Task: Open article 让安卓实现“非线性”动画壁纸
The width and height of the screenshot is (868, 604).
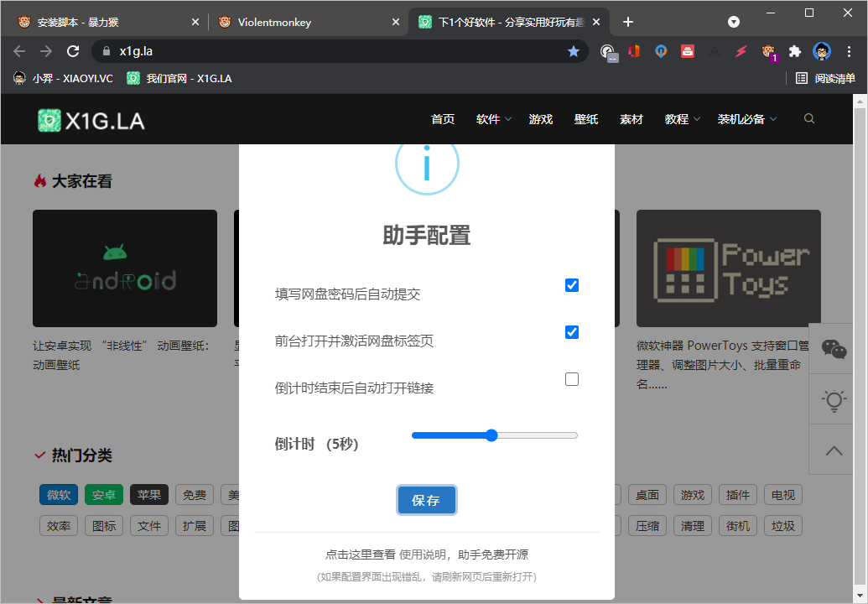Action: pyautogui.click(x=122, y=356)
